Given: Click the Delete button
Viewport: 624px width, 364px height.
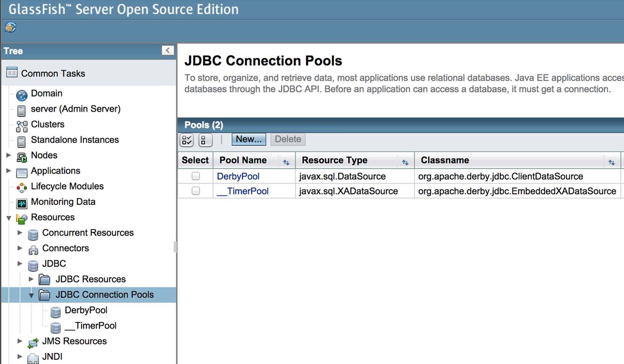Looking at the screenshot, I should point(288,139).
